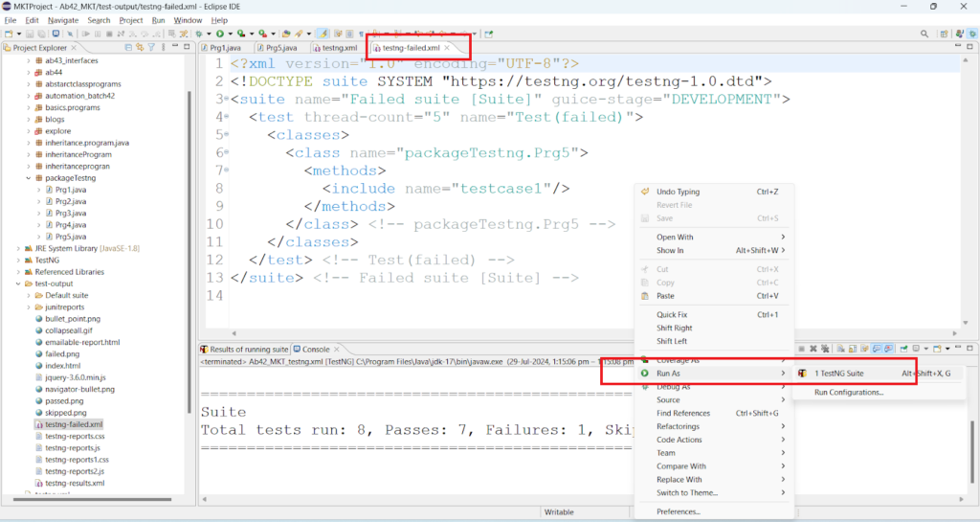This screenshot has width=980, height=522.
Task: Open the Window menu
Action: click(x=188, y=20)
